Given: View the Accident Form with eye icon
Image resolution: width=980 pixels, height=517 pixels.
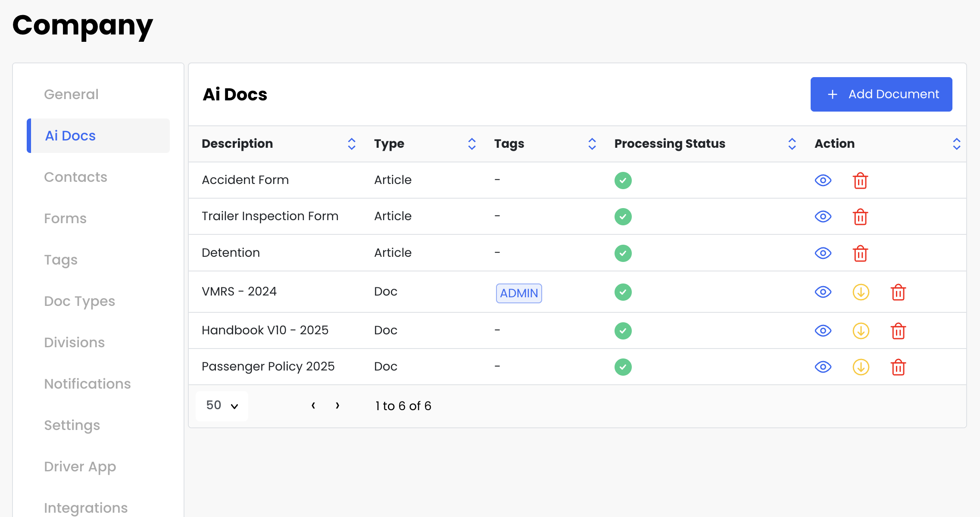Looking at the screenshot, I should [823, 181].
